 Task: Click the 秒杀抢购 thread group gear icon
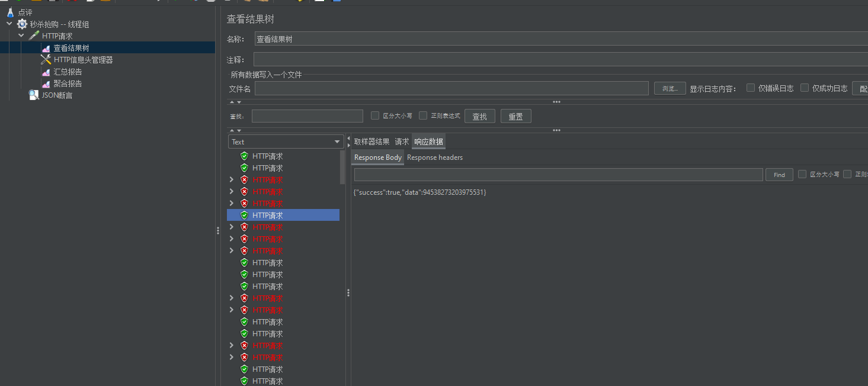(22, 24)
